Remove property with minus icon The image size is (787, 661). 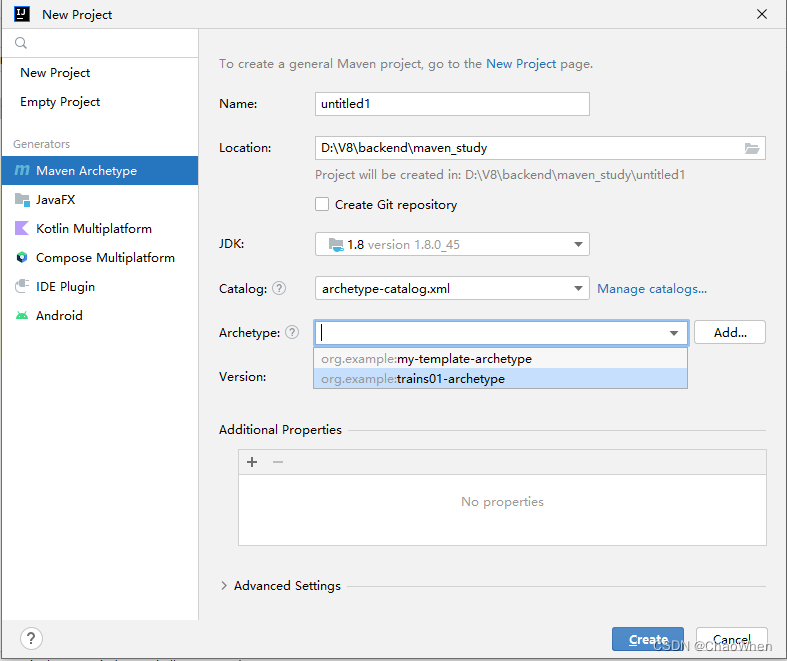[x=278, y=462]
